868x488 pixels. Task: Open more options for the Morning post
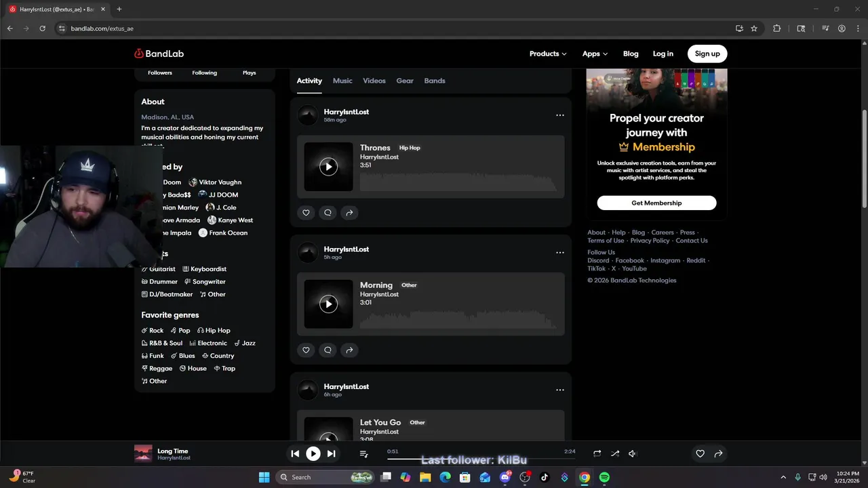pyautogui.click(x=560, y=253)
